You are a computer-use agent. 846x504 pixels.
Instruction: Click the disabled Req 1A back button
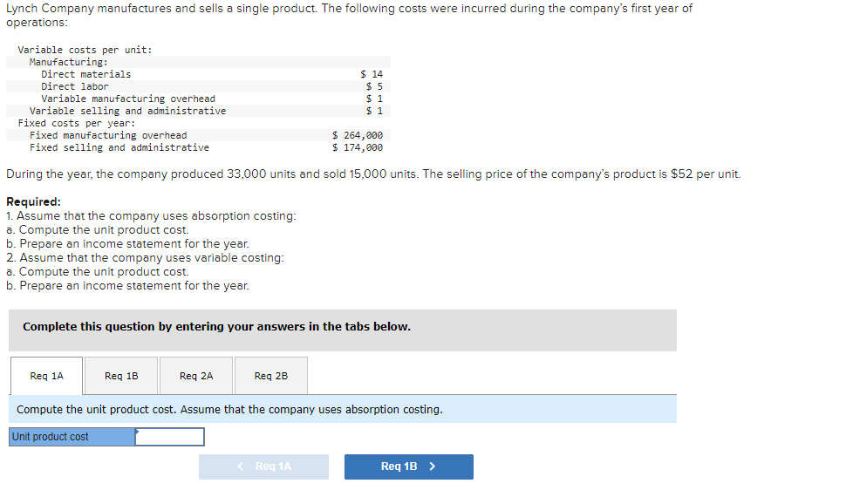(263, 467)
